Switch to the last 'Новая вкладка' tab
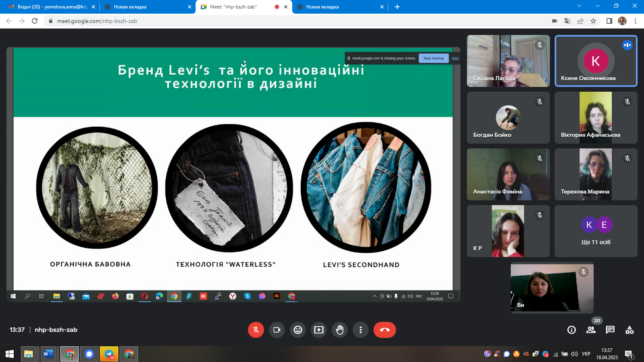 pos(340,7)
